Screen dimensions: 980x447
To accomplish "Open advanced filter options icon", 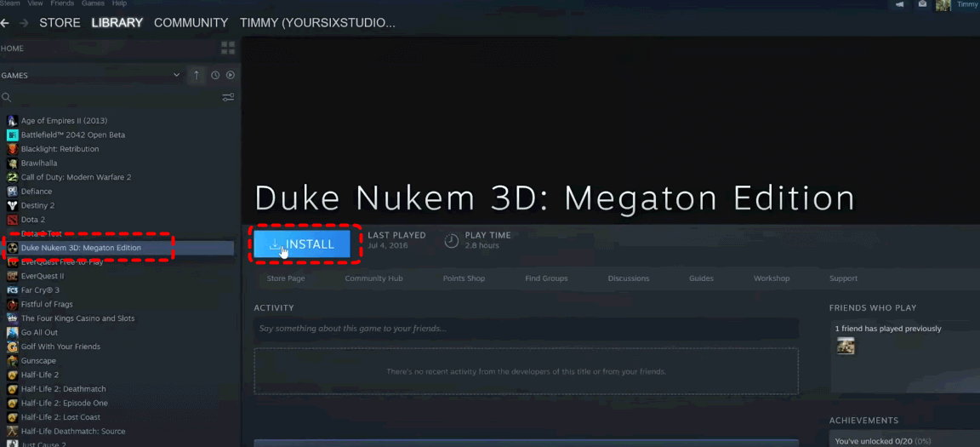I will (x=228, y=98).
